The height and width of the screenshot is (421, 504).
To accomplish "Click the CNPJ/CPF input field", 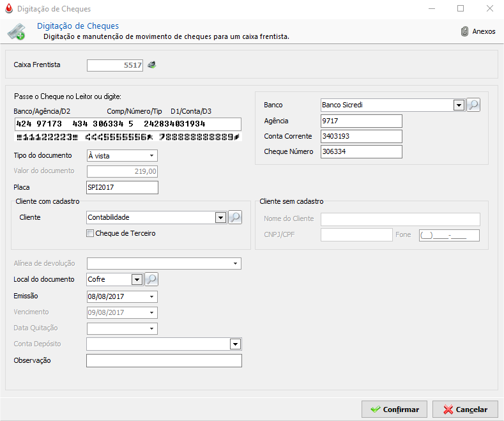I will tap(356, 235).
